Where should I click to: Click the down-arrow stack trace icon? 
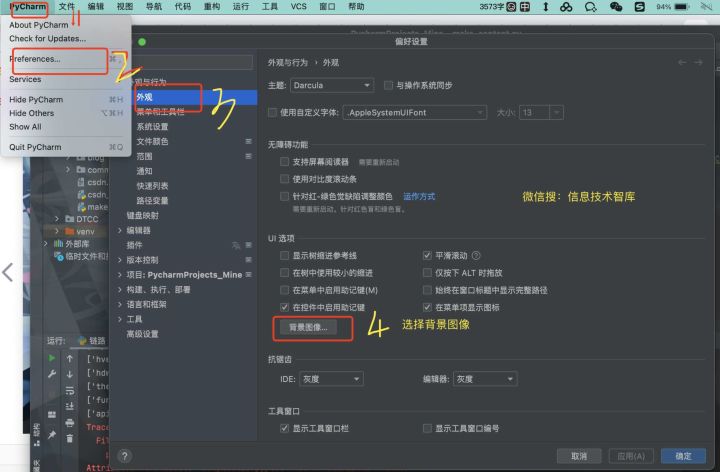click(x=69, y=374)
